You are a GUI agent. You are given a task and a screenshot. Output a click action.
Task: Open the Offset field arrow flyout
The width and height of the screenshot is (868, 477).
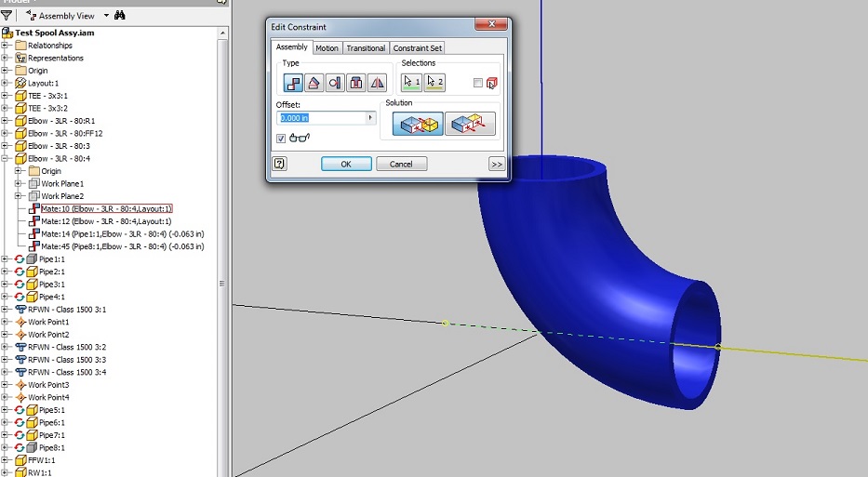(x=371, y=118)
